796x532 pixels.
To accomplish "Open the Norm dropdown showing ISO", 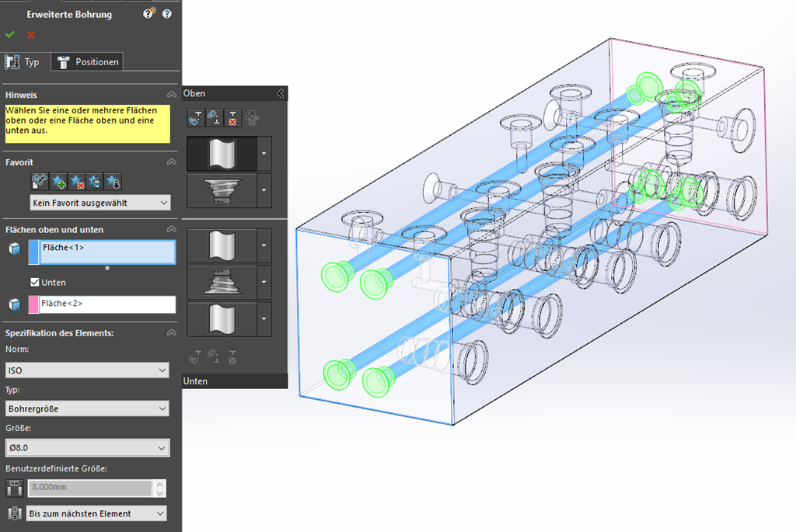I will (x=87, y=370).
